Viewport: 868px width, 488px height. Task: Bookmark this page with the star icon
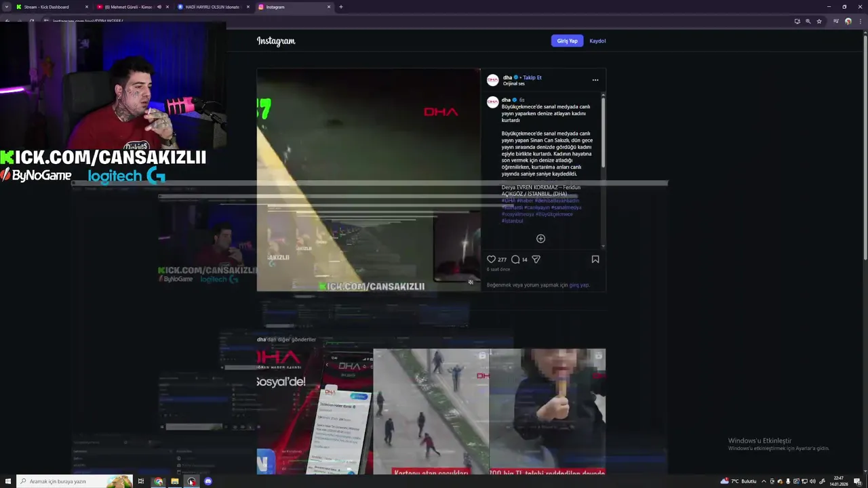pyautogui.click(x=819, y=21)
